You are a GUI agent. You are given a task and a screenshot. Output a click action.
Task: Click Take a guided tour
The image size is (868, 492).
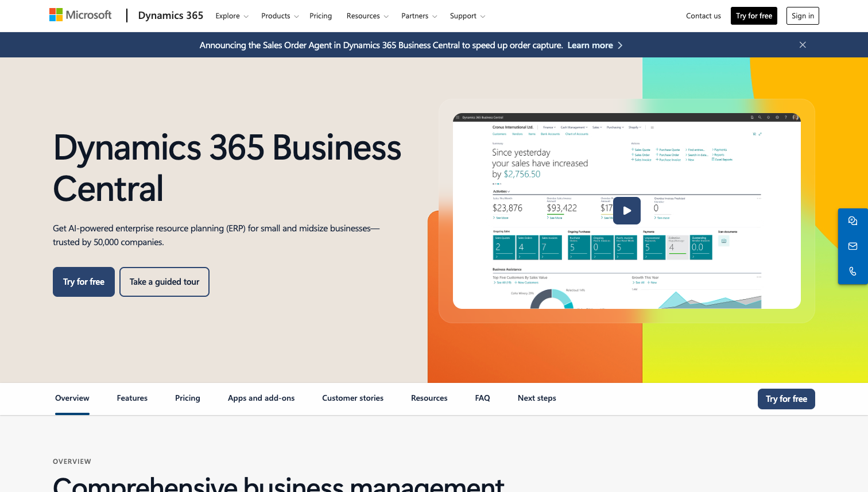tap(164, 281)
